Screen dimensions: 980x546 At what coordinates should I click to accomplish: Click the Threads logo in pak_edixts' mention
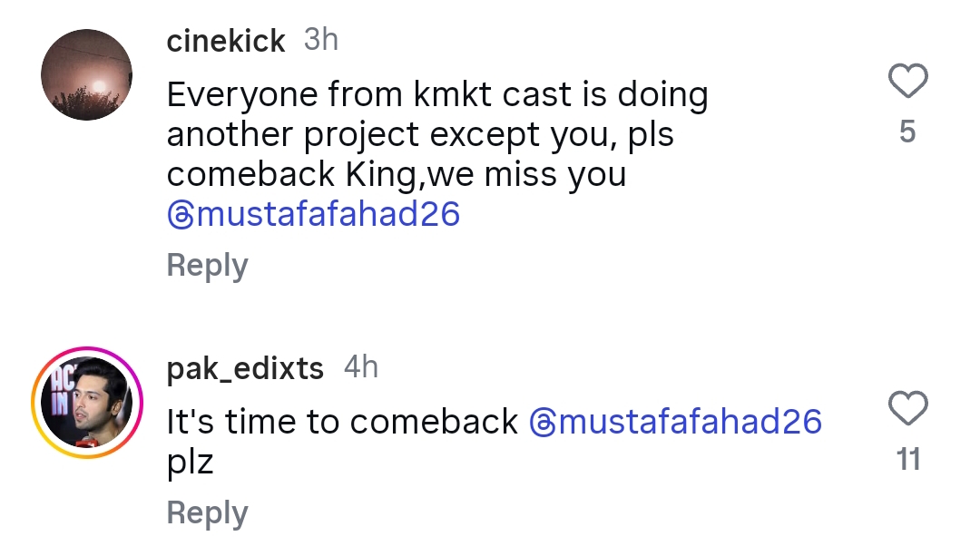(542, 422)
